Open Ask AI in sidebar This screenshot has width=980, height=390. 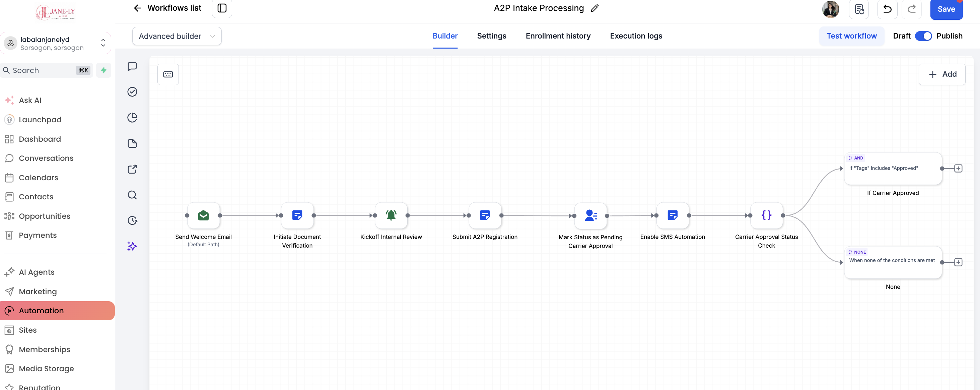(30, 100)
